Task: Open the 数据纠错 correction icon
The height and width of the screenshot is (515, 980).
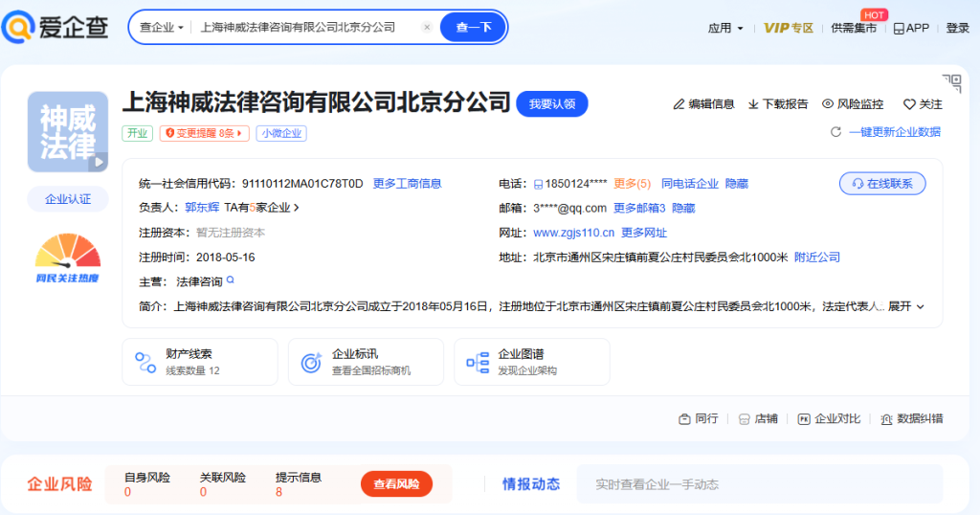Action: [x=887, y=418]
